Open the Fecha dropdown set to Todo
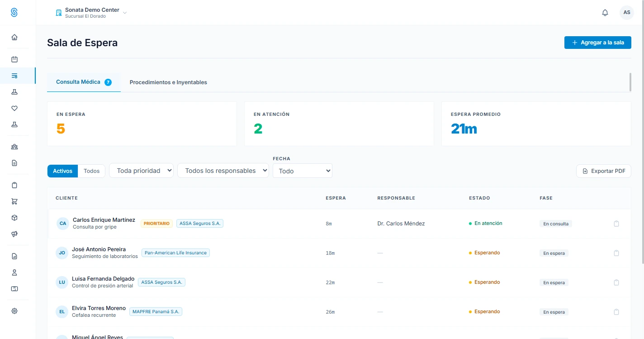The width and height of the screenshot is (644, 339). point(303,171)
